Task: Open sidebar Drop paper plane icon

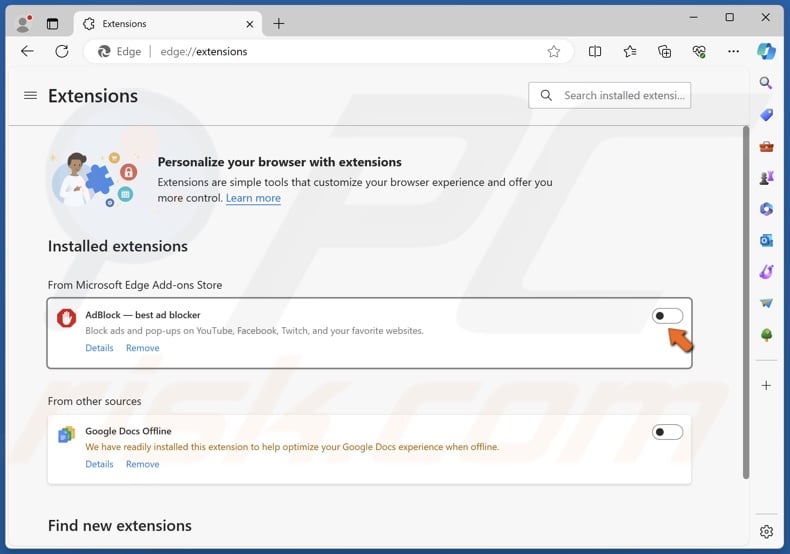Action: 766,303
